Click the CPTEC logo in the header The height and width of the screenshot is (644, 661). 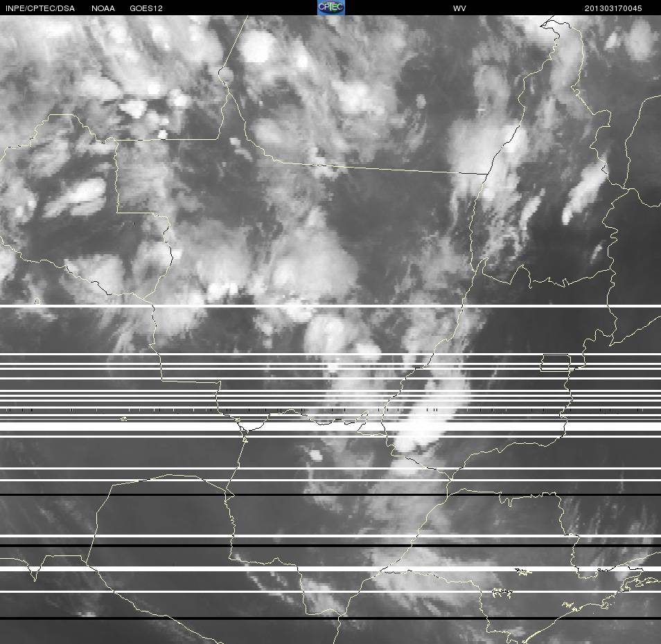pos(331,8)
